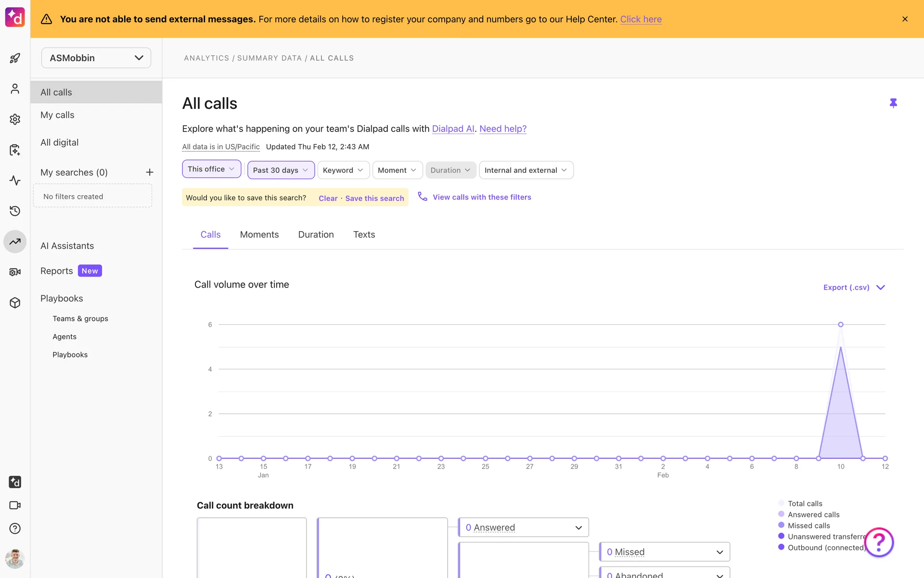The image size is (924, 578).
Task: Toggle Answered calls legend series
Action: coord(813,514)
